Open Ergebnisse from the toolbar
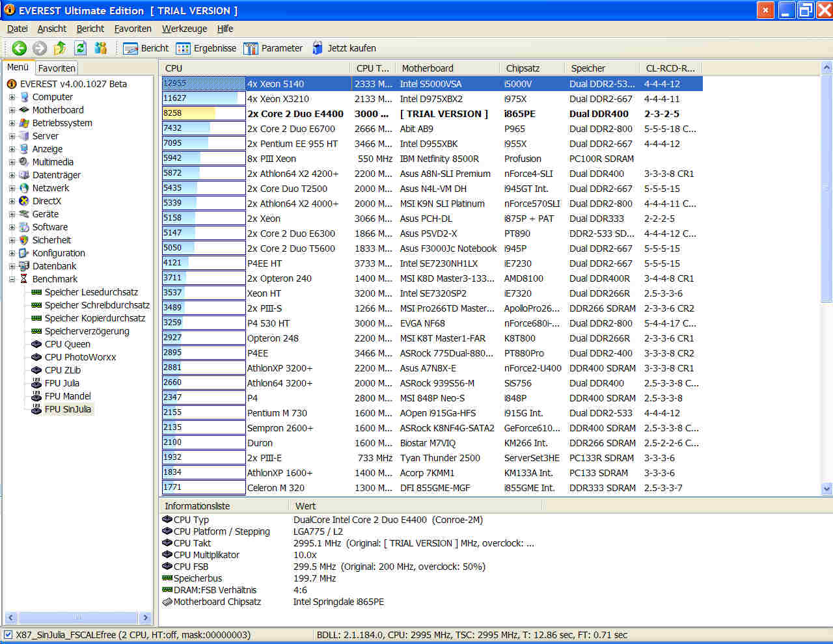Image resolution: width=833 pixels, height=644 pixels. tap(206, 48)
